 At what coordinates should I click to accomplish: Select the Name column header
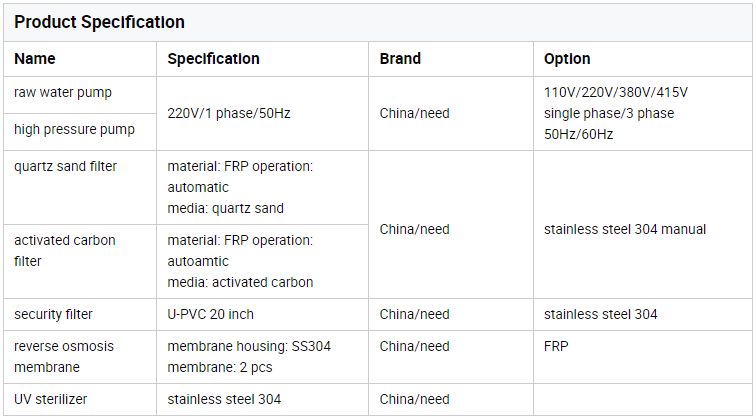pyautogui.click(x=35, y=59)
